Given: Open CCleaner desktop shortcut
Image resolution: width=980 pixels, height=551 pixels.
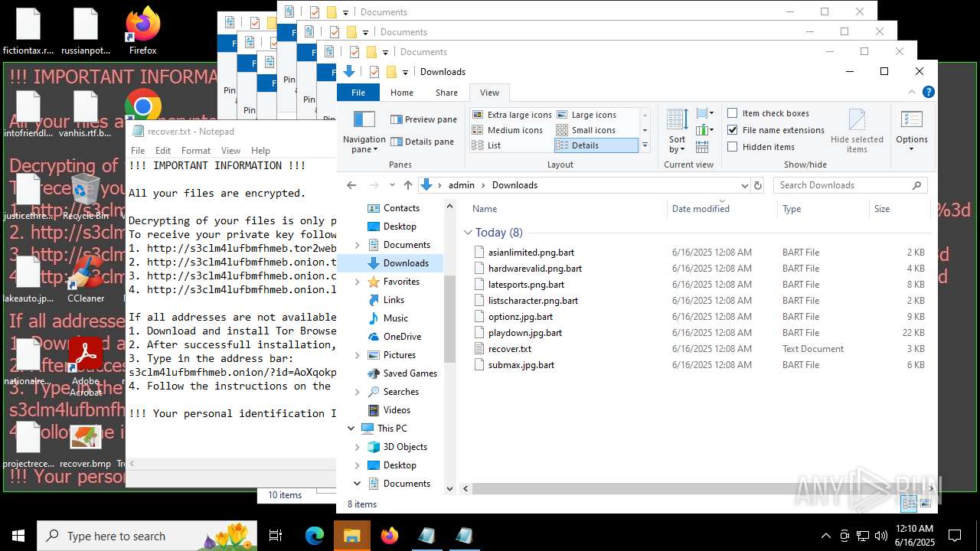Looking at the screenshot, I should [86, 280].
